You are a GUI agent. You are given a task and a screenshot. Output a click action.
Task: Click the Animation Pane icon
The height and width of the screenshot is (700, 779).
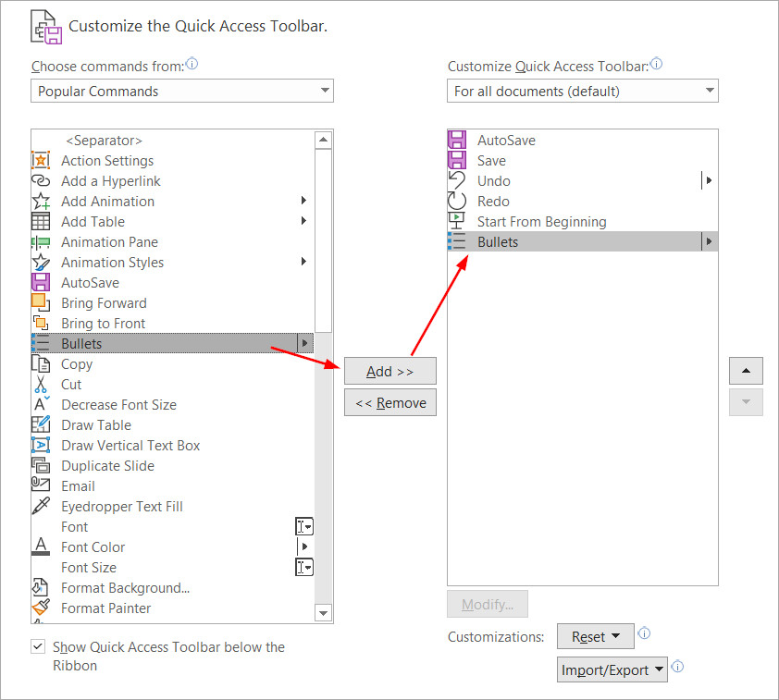coord(42,241)
